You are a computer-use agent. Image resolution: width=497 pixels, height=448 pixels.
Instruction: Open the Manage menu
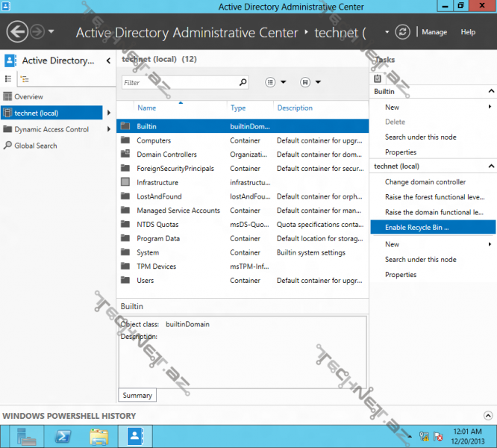click(434, 32)
